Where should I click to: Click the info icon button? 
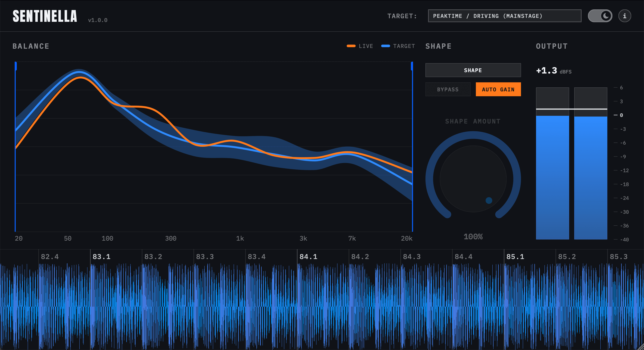[x=624, y=16]
